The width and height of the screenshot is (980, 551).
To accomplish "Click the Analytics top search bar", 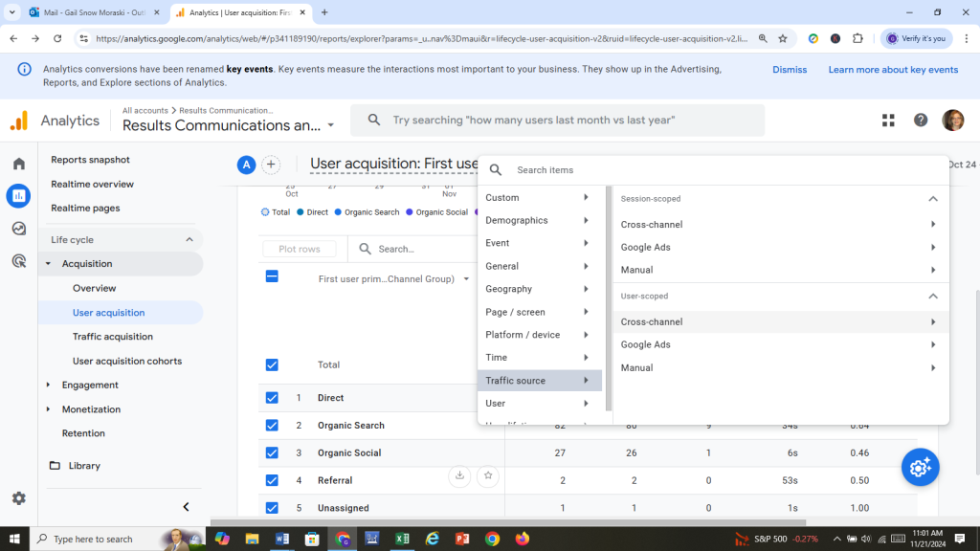I will tap(558, 120).
